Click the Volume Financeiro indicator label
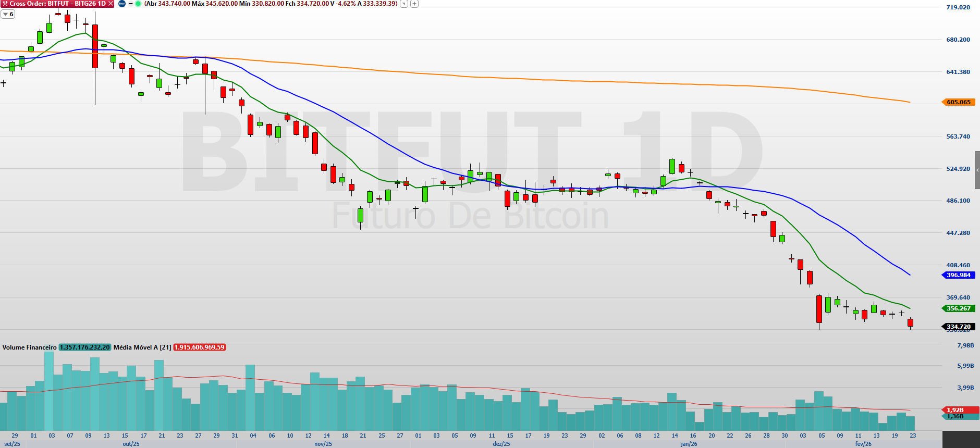The image size is (980, 448). pyautogui.click(x=29, y=347)
